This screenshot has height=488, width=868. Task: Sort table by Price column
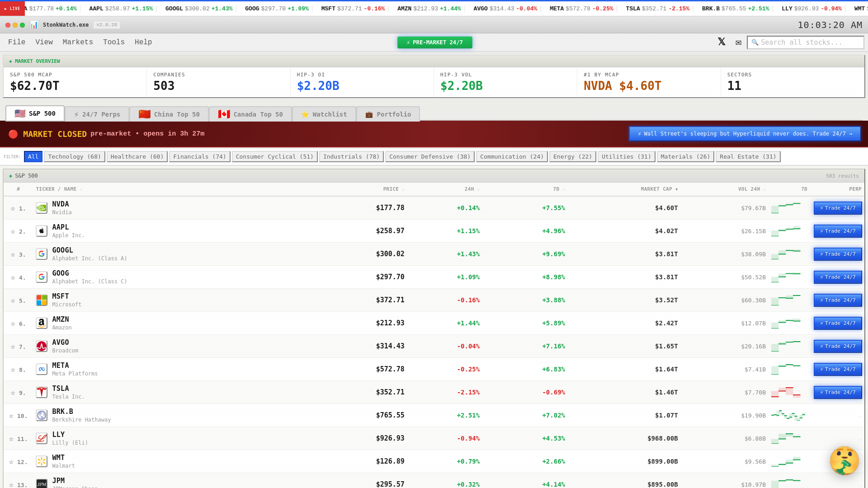393,189
